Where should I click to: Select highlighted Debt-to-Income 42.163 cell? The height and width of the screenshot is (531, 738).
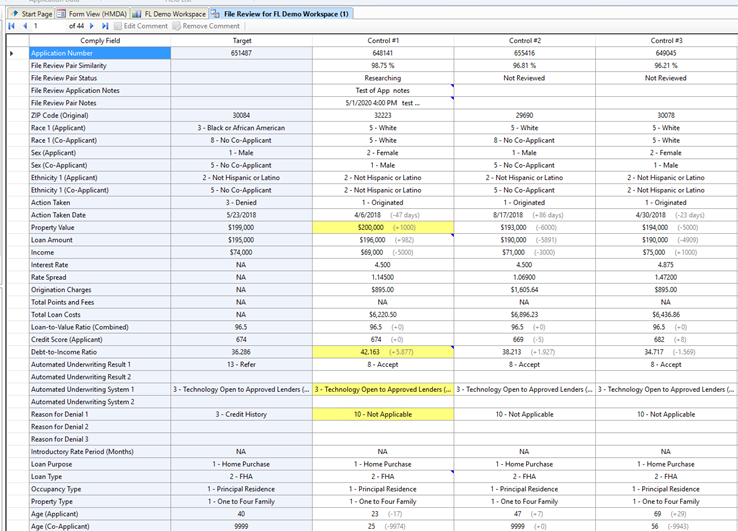coord(383,352)
